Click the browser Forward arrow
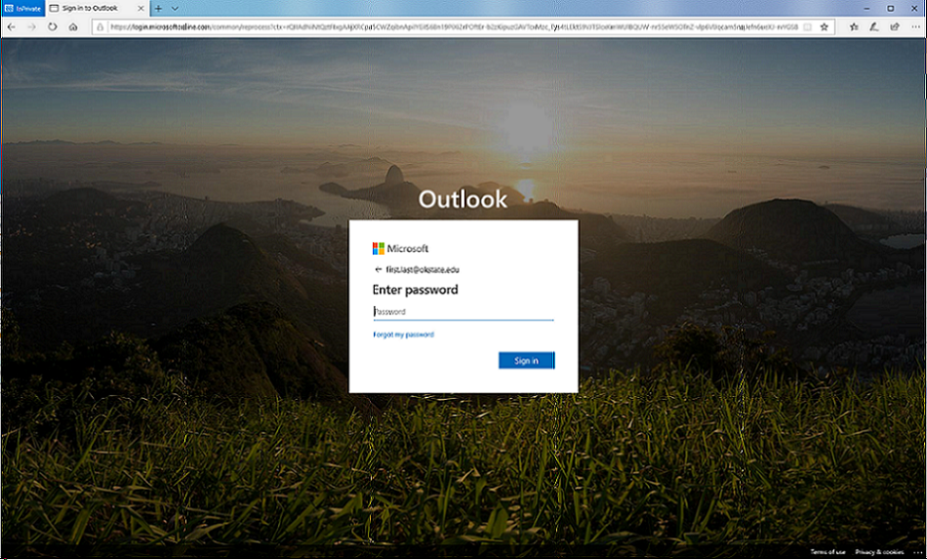This screenshot has width=927, height=560. (32, 26)
